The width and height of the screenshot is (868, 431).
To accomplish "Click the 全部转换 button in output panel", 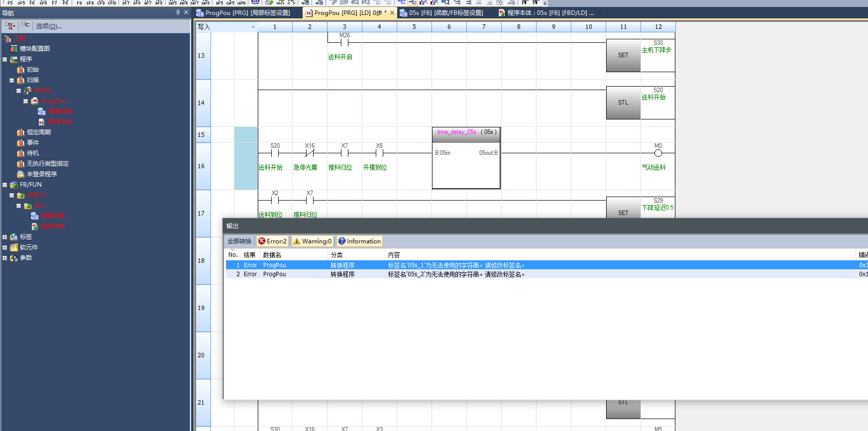I will pyautogui.click(x=239, y=241).
